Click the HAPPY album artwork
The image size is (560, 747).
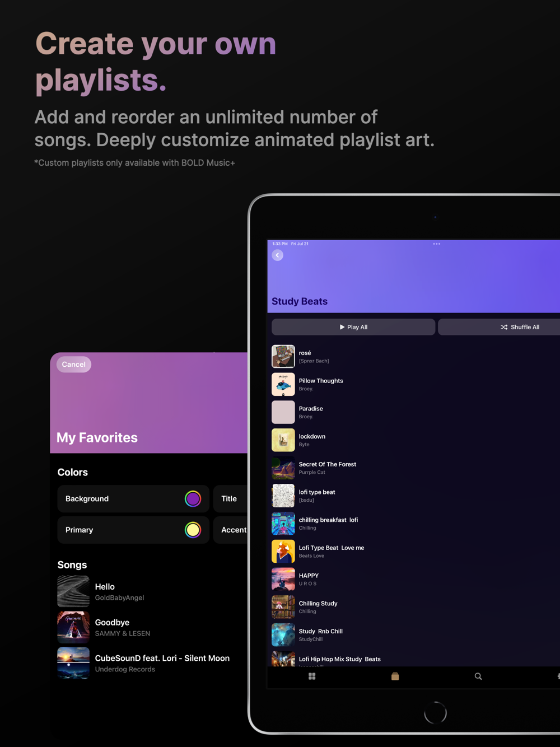[x=283, y=580]
